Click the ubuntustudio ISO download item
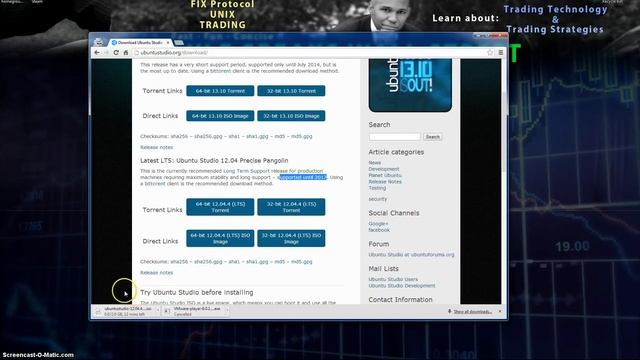The image size is (640, 360). pyautogui.click(x=124, y=311)
